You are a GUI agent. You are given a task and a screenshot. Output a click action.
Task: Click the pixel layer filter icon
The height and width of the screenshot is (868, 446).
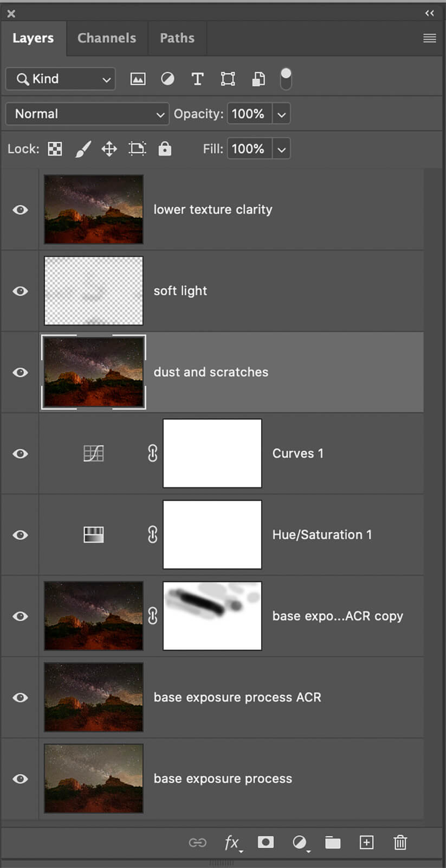pos(138,79)
